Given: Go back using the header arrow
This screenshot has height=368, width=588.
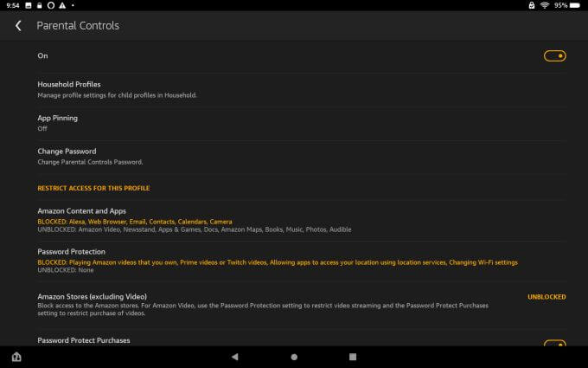Looking at the screenshot, I should pos(18,25).
